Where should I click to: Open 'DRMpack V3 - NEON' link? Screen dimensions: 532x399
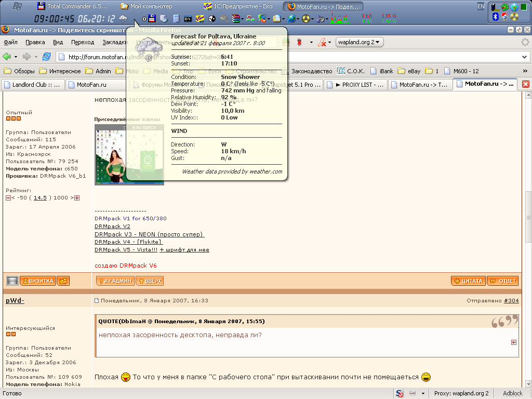click(x=149, y=234)
